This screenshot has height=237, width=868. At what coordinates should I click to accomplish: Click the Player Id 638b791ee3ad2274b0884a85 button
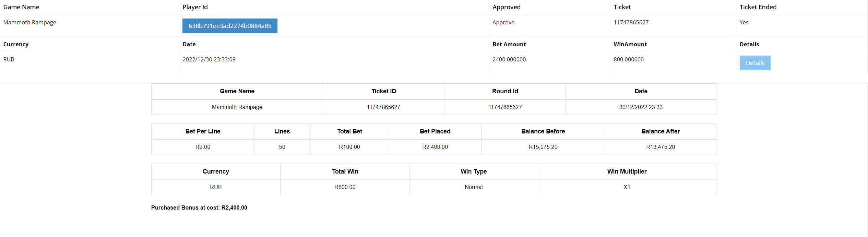click(230, 26)
